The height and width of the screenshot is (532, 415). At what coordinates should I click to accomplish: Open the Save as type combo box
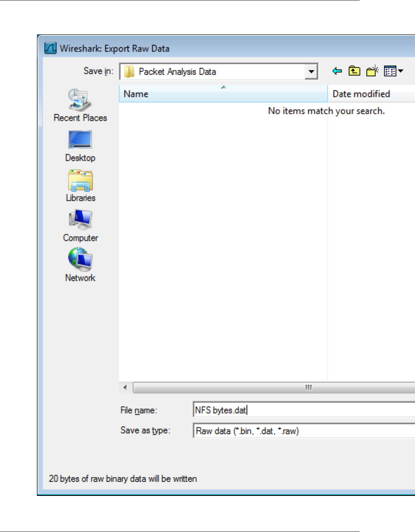(304, 431)
